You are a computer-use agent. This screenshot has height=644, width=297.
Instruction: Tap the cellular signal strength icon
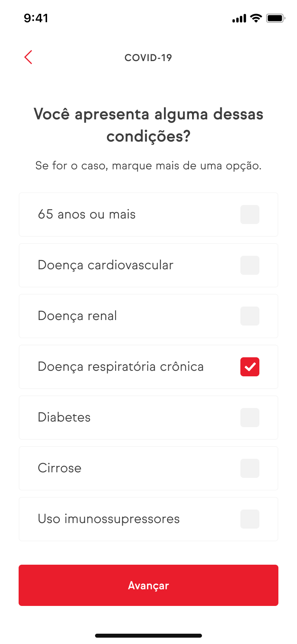(x=239, y=19)
